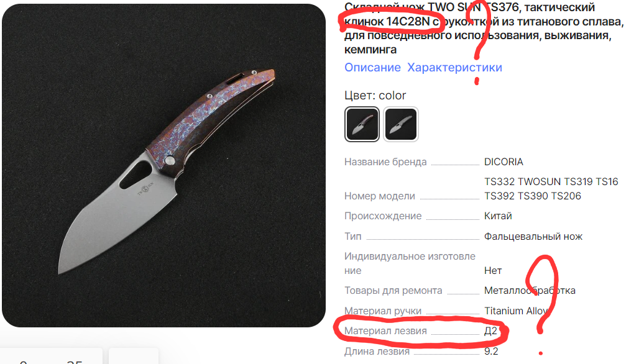Click the Название бренда label

[385, 162]
